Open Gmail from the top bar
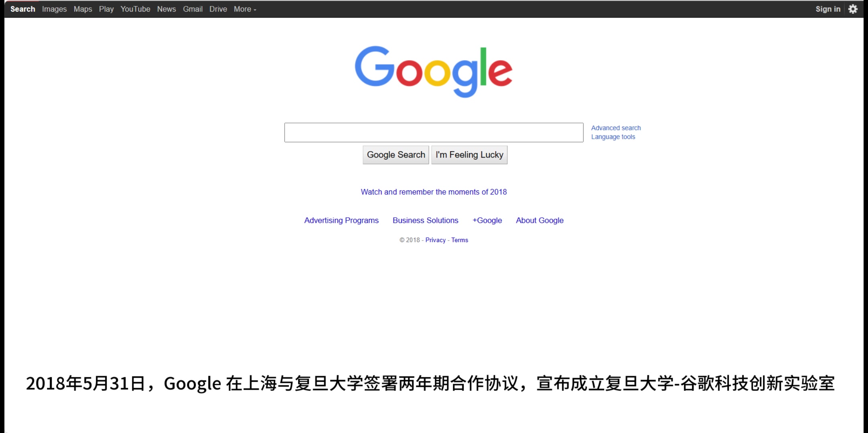This screenshot has width=868, height=433. tap(193, 9)
